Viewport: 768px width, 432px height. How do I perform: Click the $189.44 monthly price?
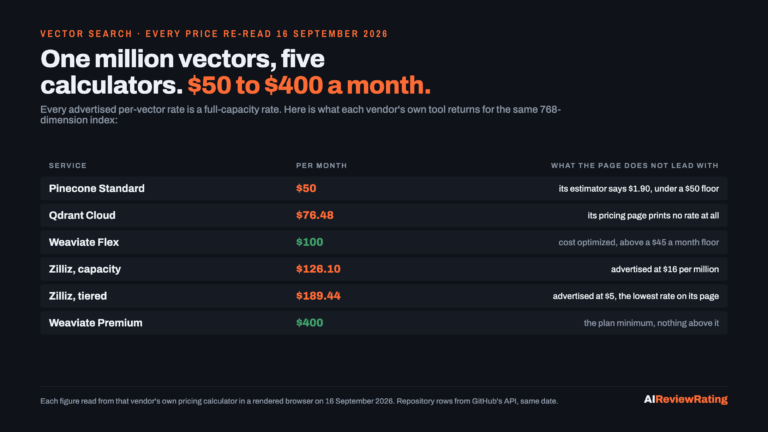[318, 296]
